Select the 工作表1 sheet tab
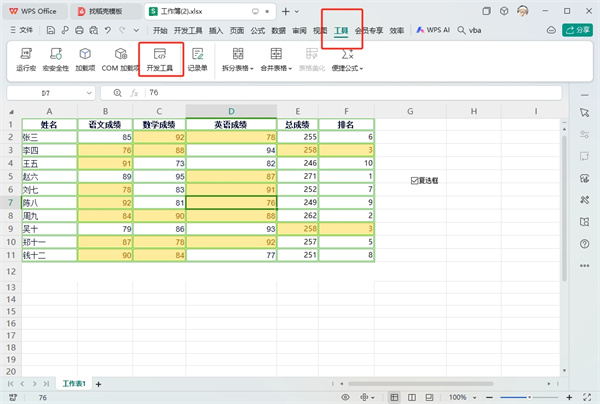 click(75, 383)
